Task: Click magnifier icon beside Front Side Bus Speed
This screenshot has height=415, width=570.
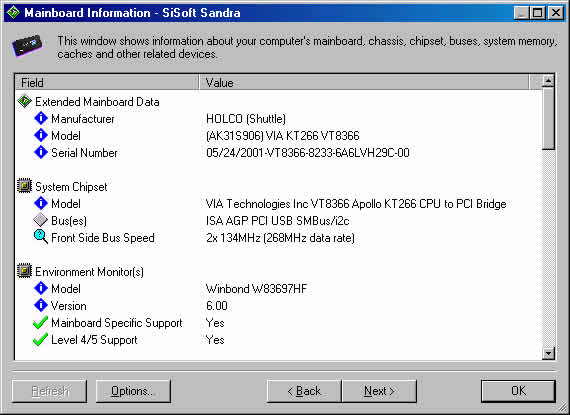Action: coord(41,237)
